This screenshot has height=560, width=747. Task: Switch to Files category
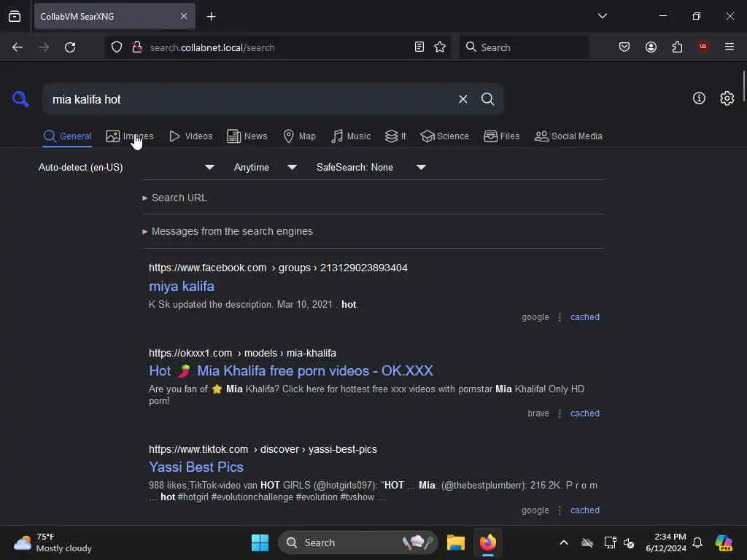[501, 136]
